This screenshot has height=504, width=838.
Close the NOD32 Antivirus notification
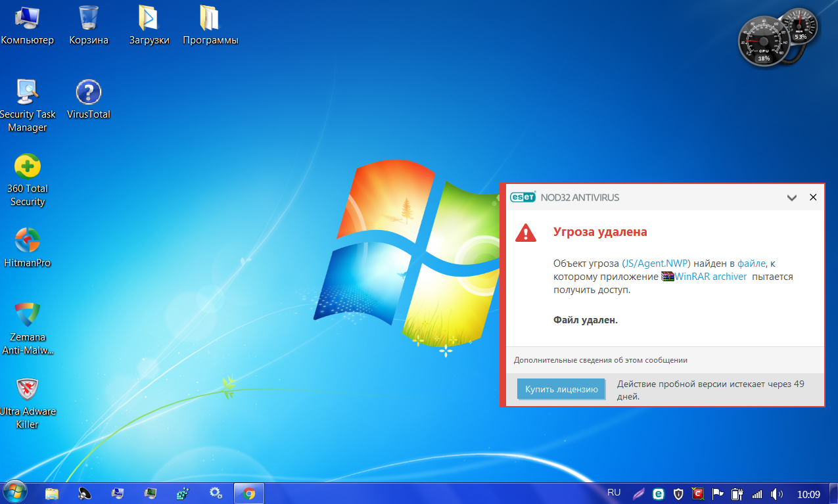coord(813,197)
